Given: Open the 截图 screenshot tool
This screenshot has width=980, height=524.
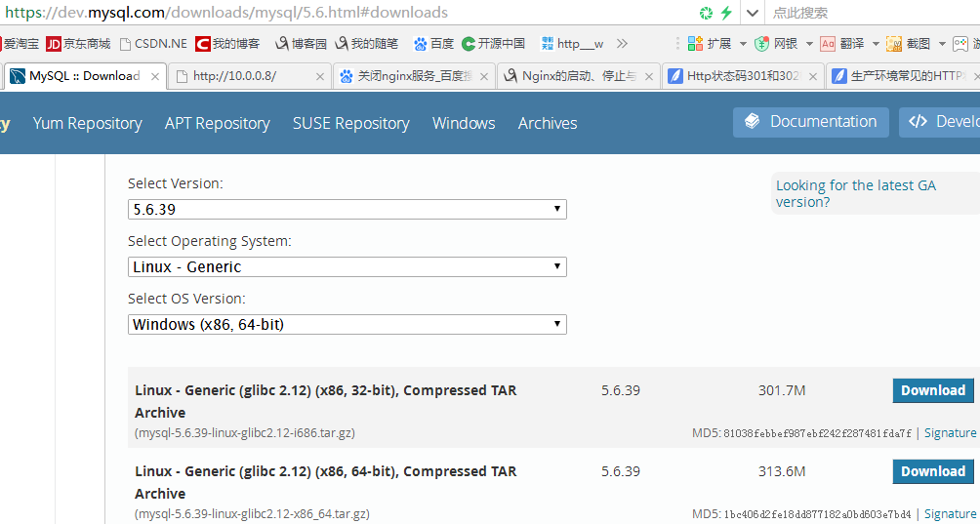Looking at the screenshot, I should pos(908,44).
